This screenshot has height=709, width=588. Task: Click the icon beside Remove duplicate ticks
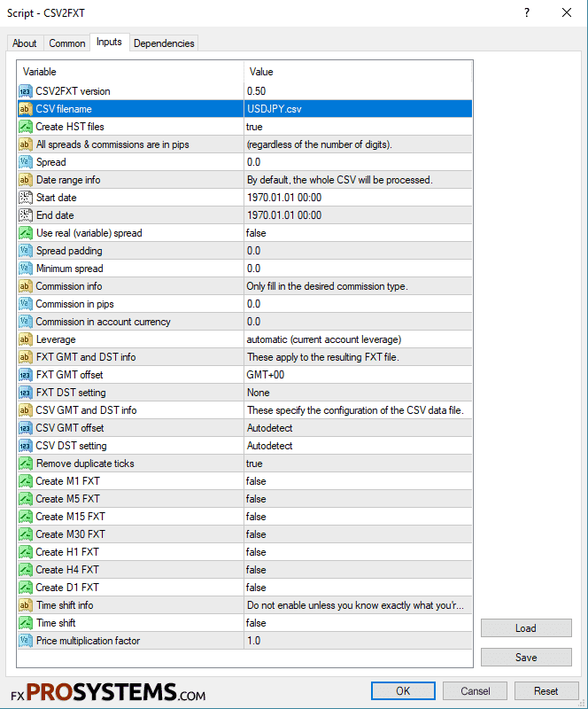pyautogui.click(x=26, y=464)
